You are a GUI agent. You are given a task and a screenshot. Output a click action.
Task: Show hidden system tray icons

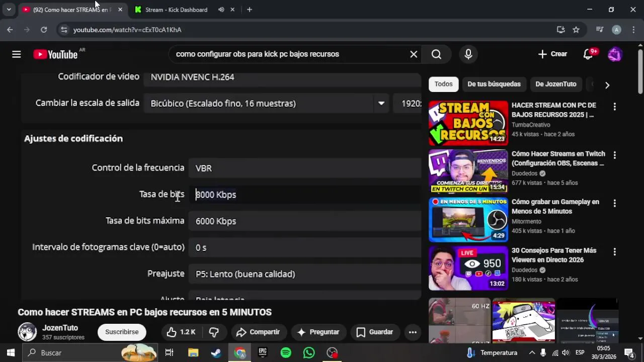[x=531, y=352]
